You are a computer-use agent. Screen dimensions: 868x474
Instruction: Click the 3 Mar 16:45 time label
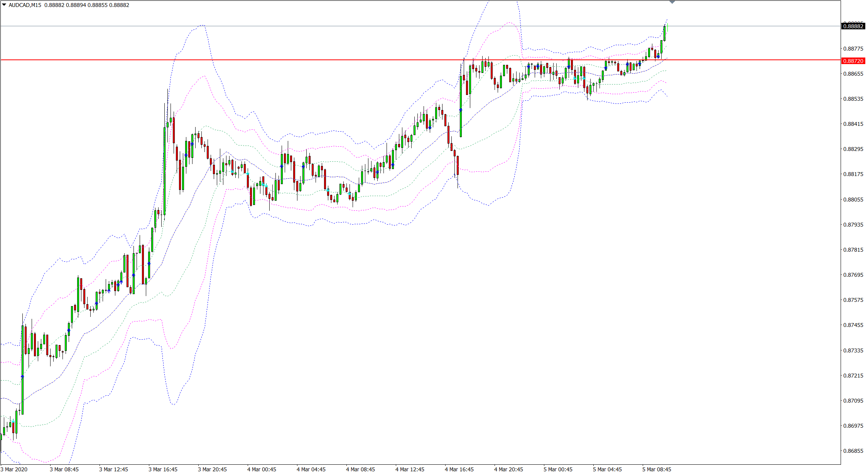pos(163,469)
